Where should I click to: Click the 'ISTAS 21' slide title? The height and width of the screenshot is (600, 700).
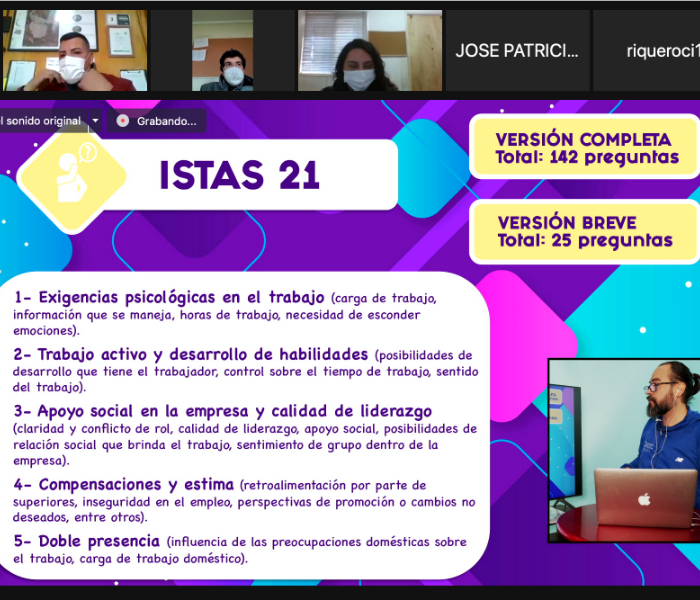click(x=239, y=175)
